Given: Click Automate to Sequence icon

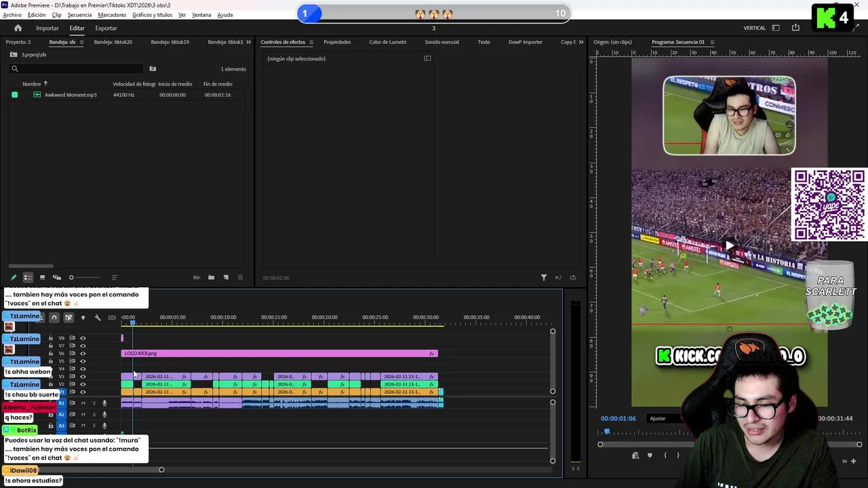Looking at the screenshot, I should (x=197, y=277).
